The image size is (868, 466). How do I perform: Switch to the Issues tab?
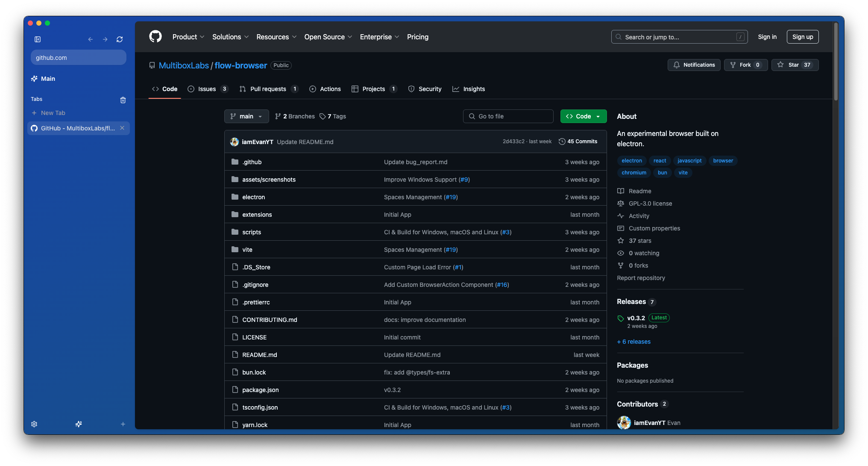[208, 89]
